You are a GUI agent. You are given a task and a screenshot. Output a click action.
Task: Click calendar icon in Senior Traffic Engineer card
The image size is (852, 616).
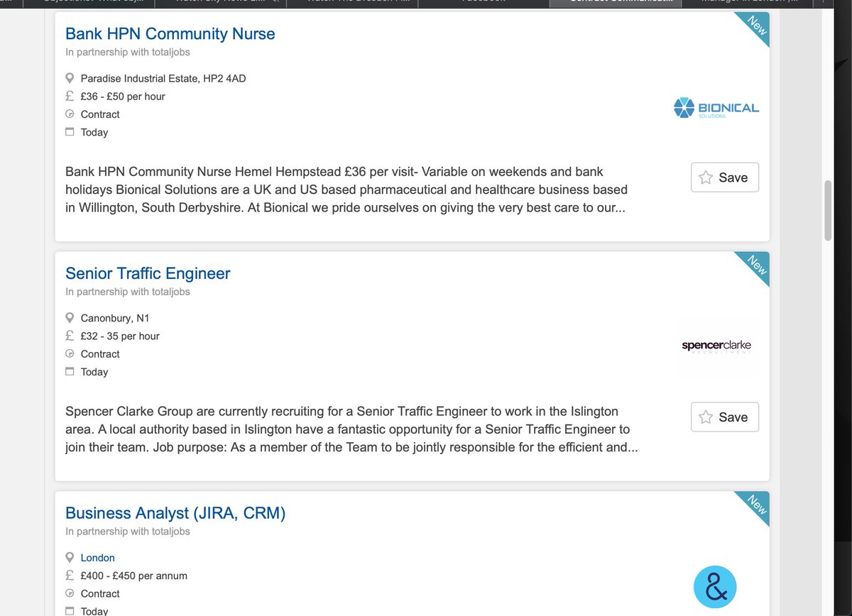(70, 372)
